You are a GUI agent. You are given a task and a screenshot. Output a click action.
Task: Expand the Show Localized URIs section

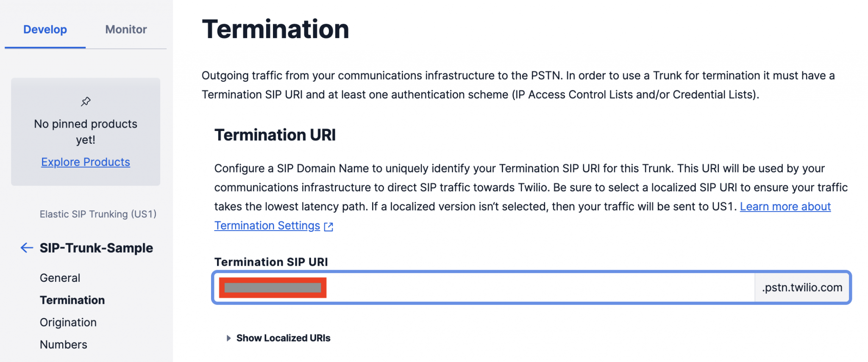283,338
